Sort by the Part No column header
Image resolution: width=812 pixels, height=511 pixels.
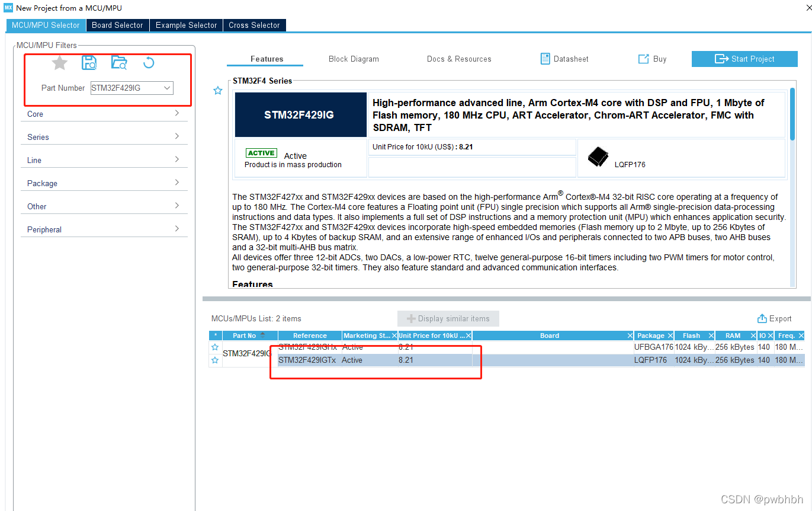[x=250, y=336]
